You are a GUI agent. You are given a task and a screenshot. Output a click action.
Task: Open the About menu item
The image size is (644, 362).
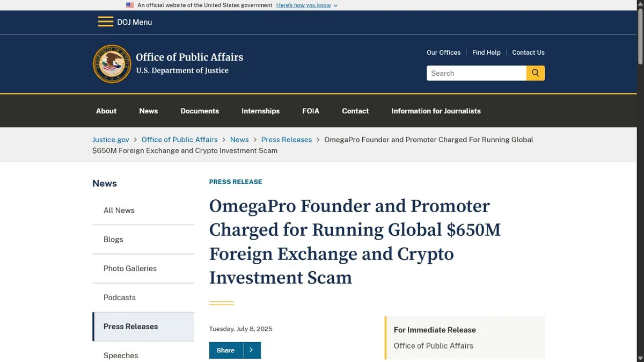[x=106, y=111]
